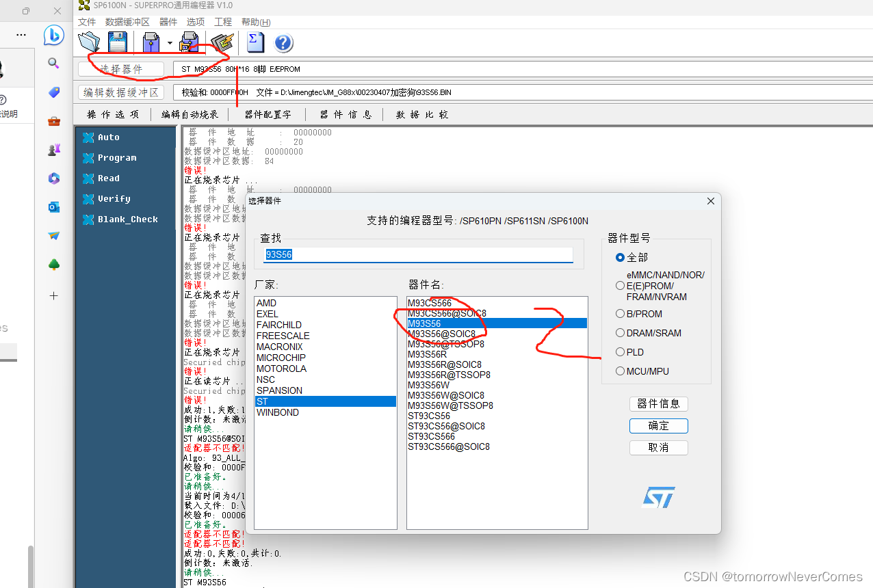873x588 pixels.
Task: Open 器件配置字 settings
Action: pyautogui.click(x=268, y=114)
